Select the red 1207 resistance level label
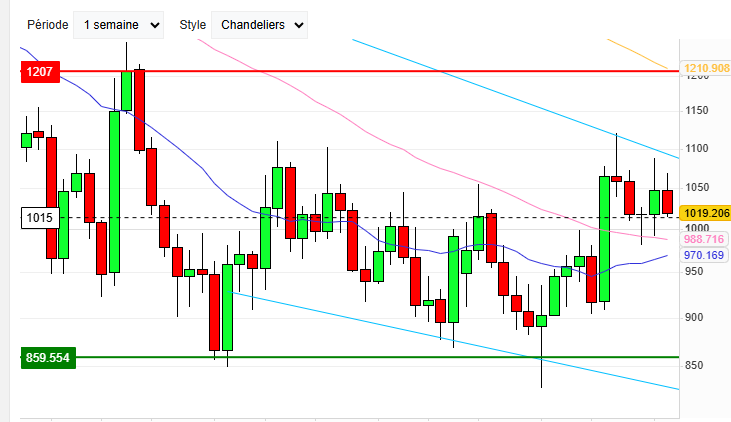Viewport: 731px width, 422px height. [40, 72]
